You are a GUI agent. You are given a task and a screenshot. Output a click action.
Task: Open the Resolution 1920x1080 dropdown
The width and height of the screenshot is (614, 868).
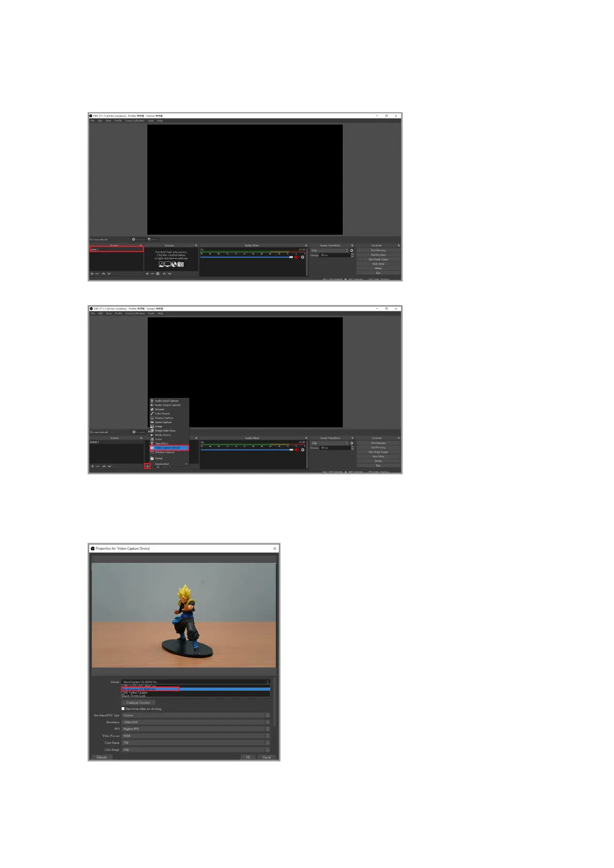point(195,722)
